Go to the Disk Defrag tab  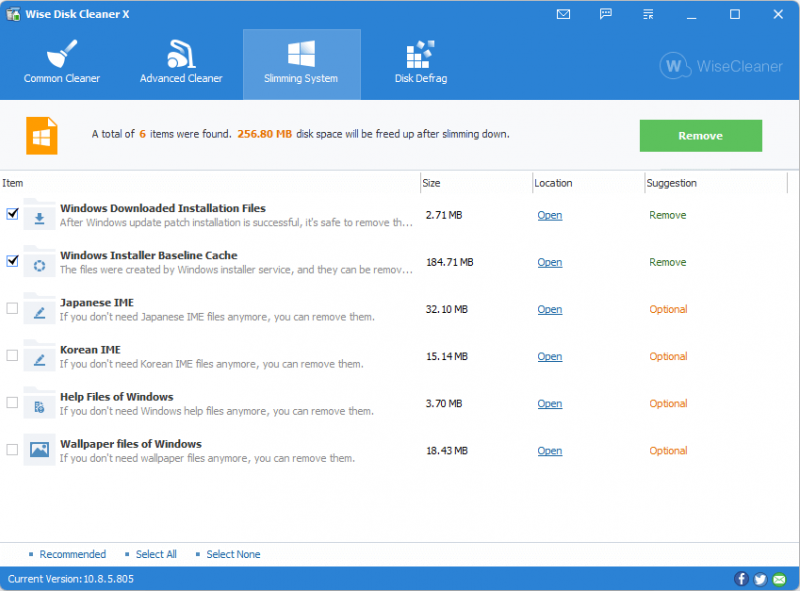pyautogui.click(x=421, y=64)
